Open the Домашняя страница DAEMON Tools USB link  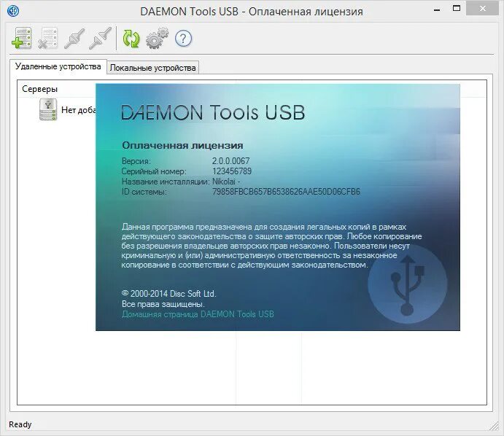(198, 314)
